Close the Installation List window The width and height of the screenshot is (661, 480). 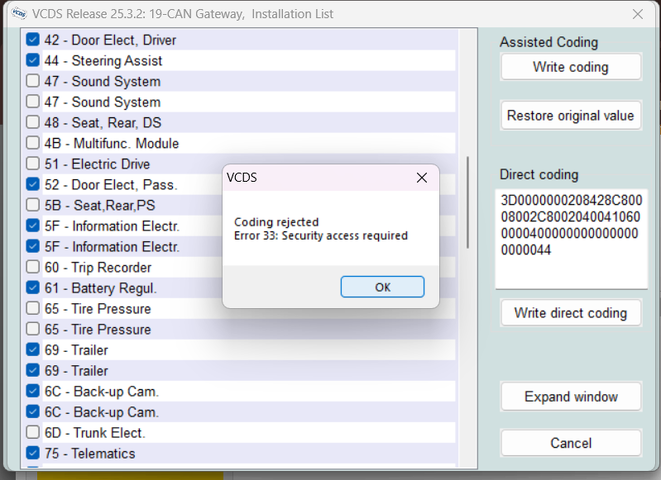point(638,14)
